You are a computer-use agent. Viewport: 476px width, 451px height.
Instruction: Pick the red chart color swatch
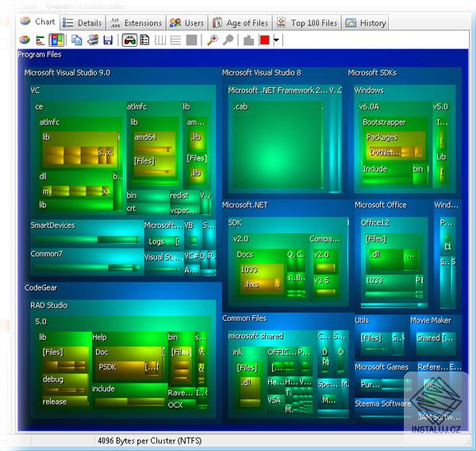coord(264,40)
